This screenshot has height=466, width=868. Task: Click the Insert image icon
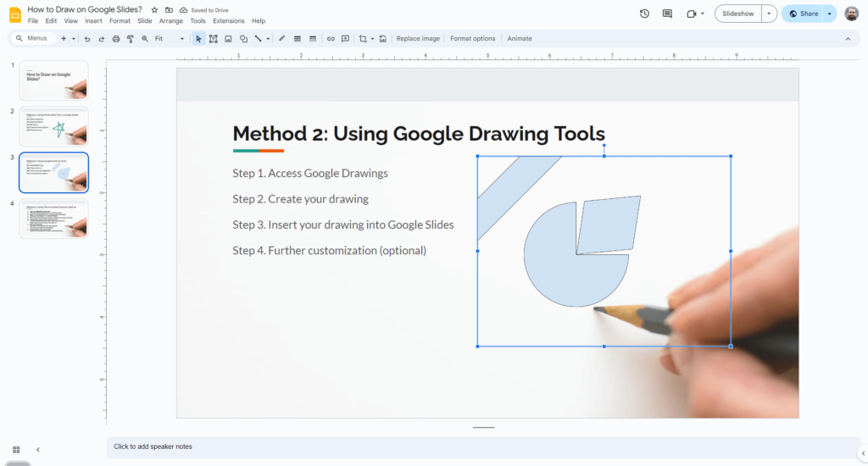228,39
